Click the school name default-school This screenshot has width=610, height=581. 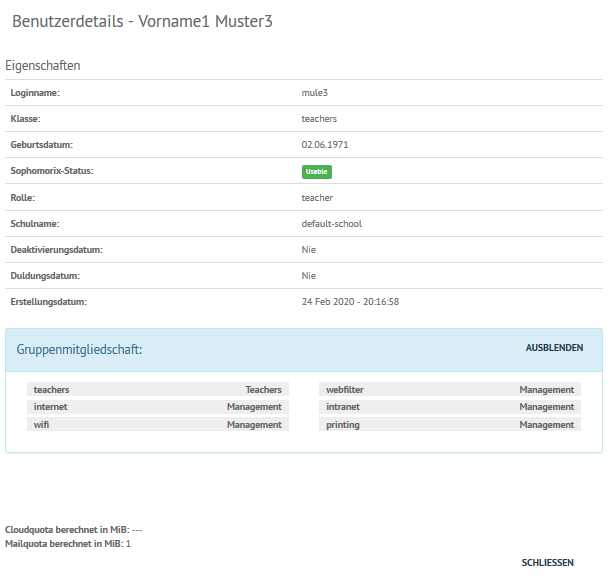pyautogui.click(x=331, y=224)
